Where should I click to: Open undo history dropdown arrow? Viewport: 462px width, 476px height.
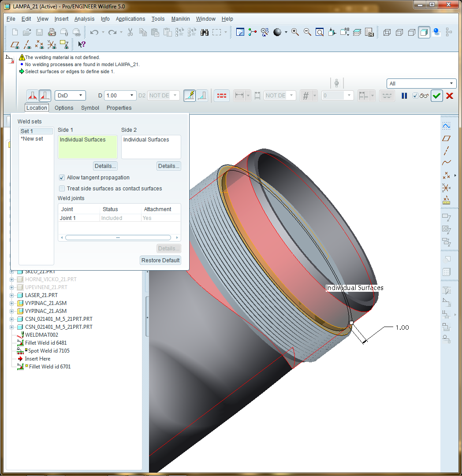click(103, 32)
